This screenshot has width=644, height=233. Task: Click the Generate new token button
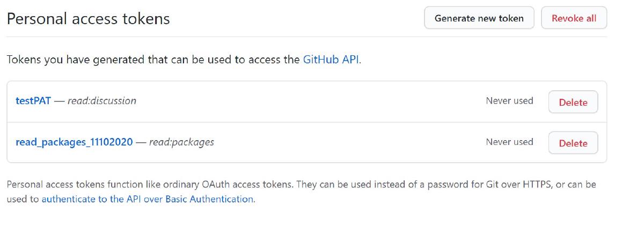479,18
